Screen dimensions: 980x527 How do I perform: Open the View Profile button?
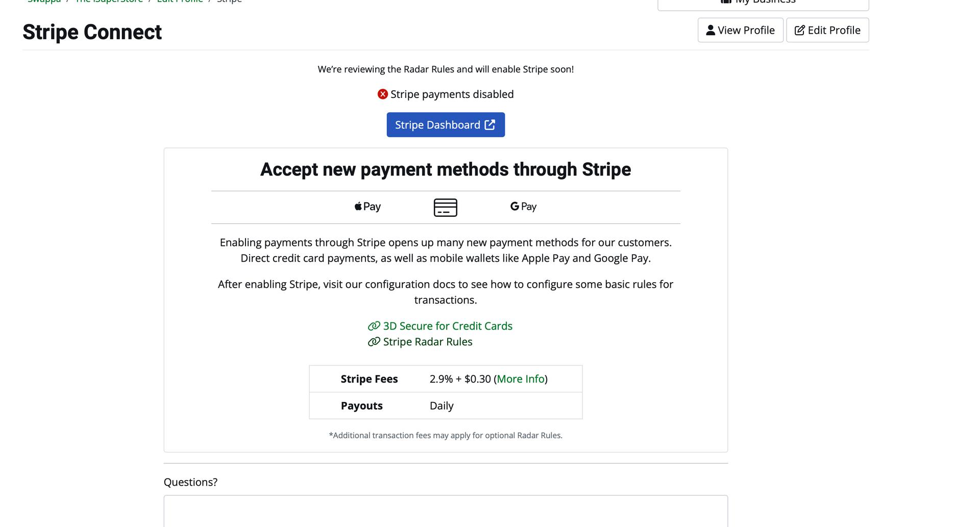tap(741, 30)
